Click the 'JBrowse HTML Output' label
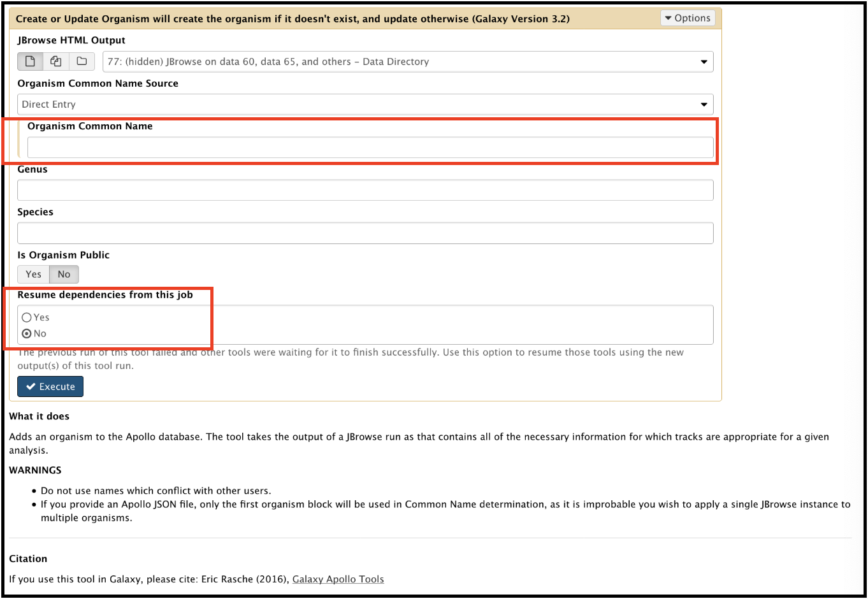Image resolution: width=868 pixels, height=599 pixels. pyautogui.click(x=71, y=40)
